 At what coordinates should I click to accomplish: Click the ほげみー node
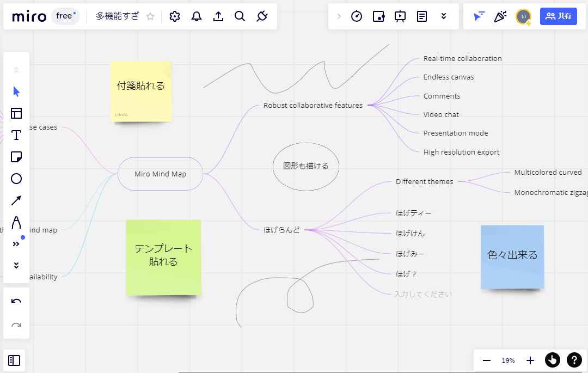pyautogui.click(x=411, y=254)
